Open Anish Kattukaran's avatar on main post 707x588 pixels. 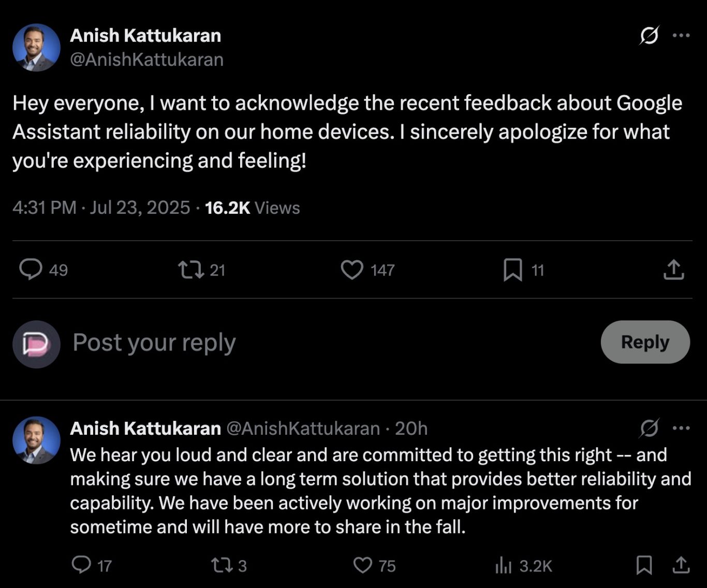pyautogui.click(x=36, y=48)
